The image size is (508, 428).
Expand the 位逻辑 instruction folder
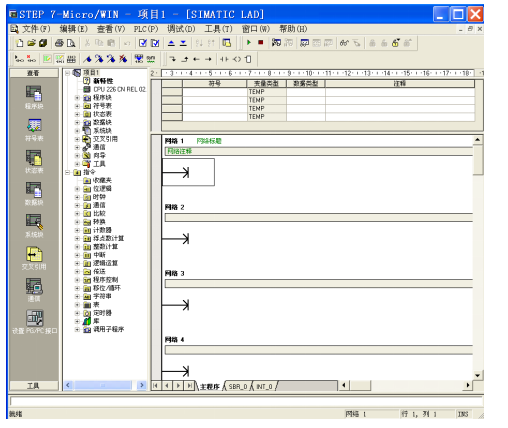(77, 189)
